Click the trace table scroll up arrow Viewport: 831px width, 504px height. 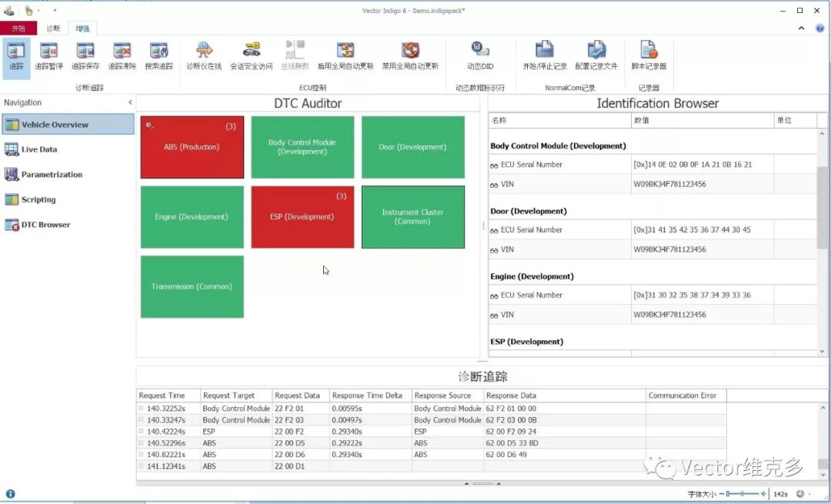823,408
